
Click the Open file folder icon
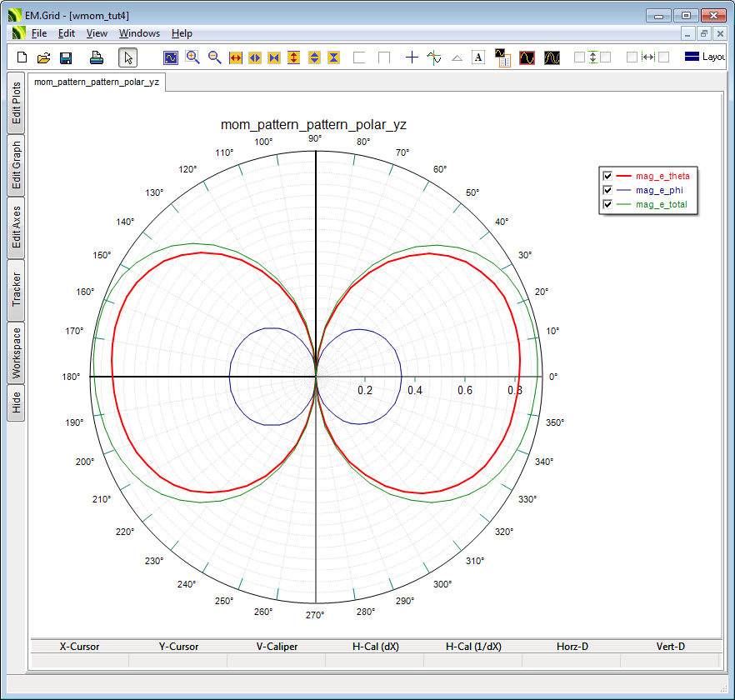[43, 57]
